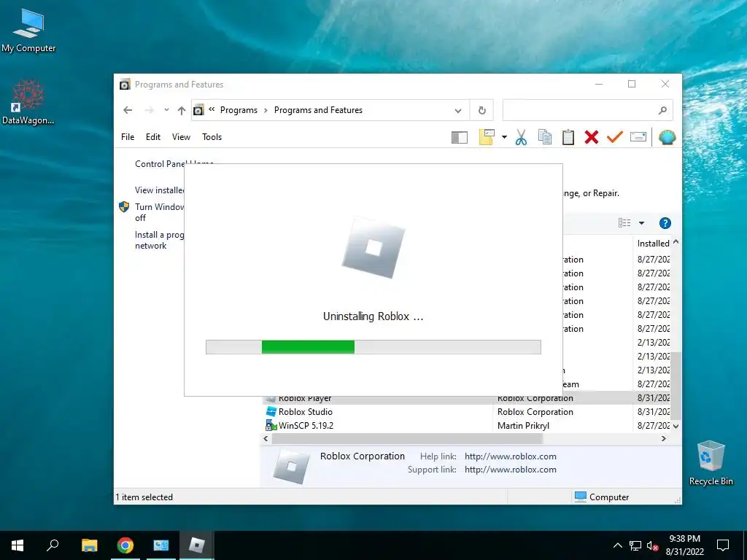Viewport: 747px width, 560px height.
Task: Open taskbar search
Action: click(x=53, y=545)
